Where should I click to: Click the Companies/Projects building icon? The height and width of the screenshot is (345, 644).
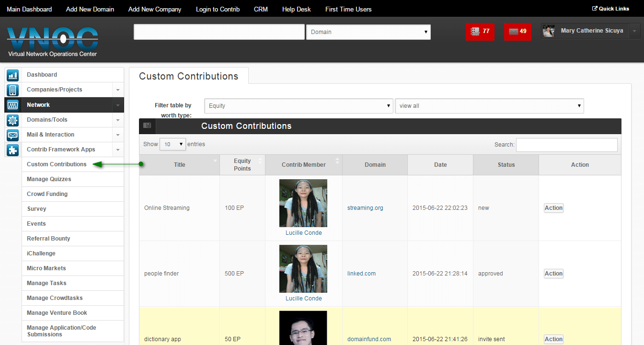coord(12,90)
